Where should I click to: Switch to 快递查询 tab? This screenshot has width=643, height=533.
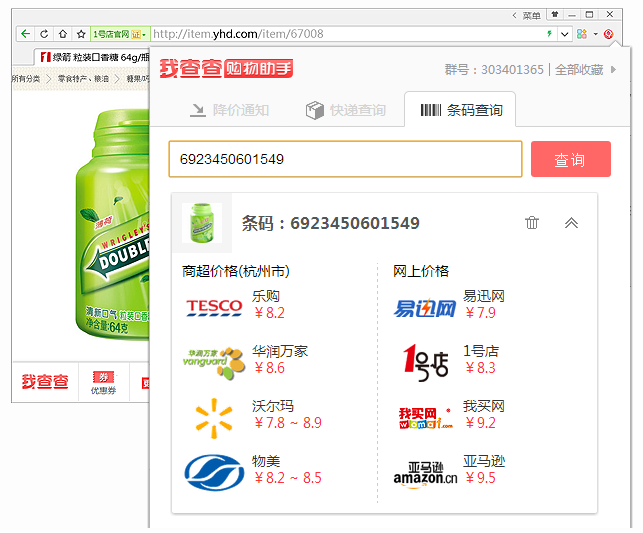click(x=345, y=110)
